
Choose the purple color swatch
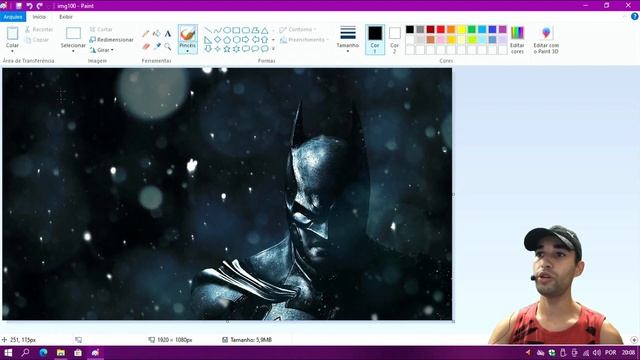tap(503, 29)
